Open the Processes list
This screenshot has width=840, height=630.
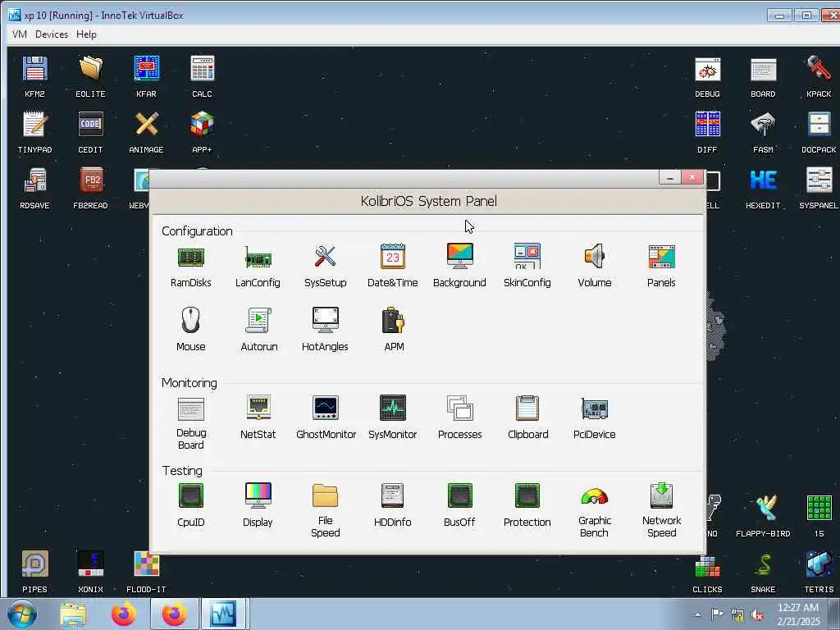click(459, 418)
